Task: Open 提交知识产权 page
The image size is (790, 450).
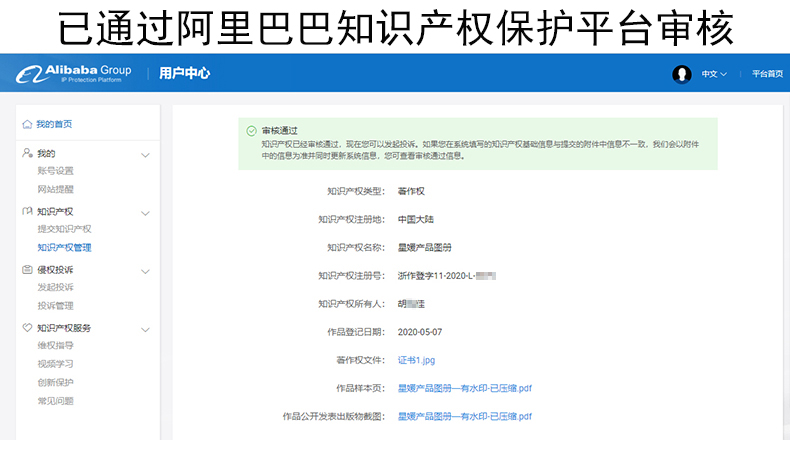Action: [x=64, y=229]
